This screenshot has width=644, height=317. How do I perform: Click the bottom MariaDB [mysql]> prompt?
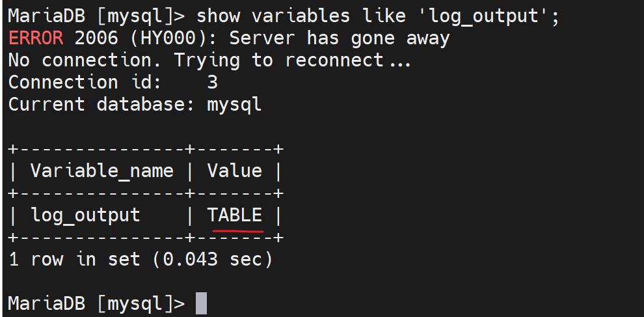tap(96, 303)
